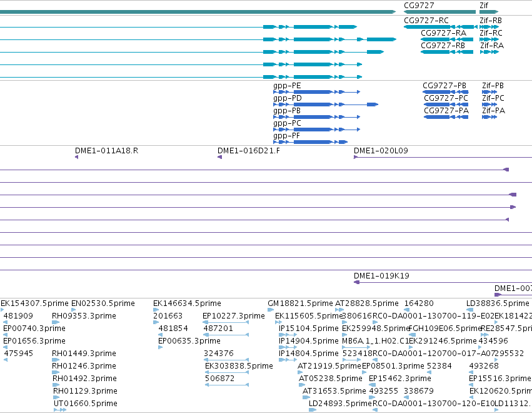
Task: Open the Zif-PC protein label
Action: pyautogui.click(x=493, y=98)
